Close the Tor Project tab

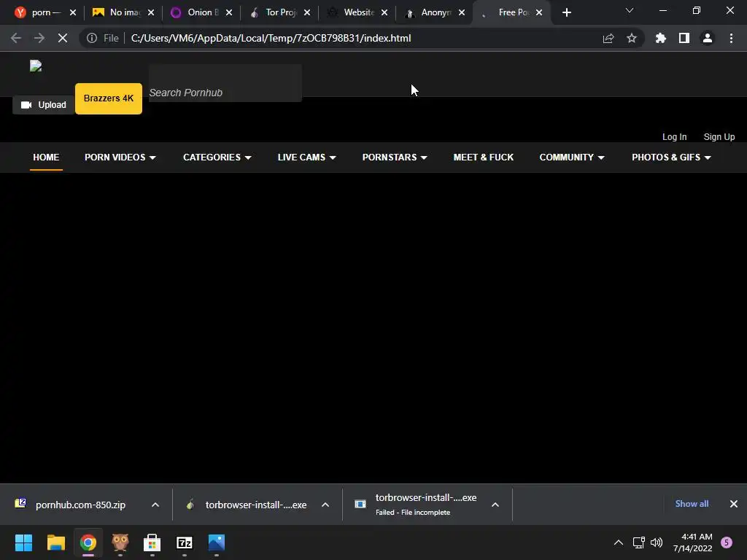[x=307, y=12]
